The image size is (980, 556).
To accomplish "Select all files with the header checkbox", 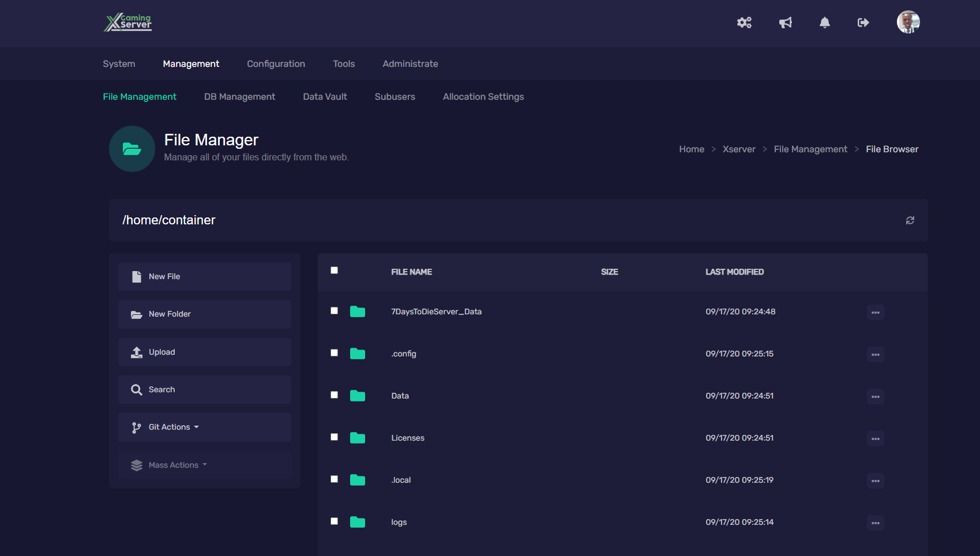I will tap(334, 270).
